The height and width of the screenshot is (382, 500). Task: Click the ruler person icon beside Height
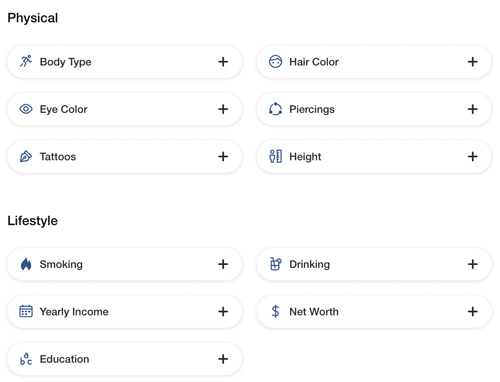coord(275,156)
